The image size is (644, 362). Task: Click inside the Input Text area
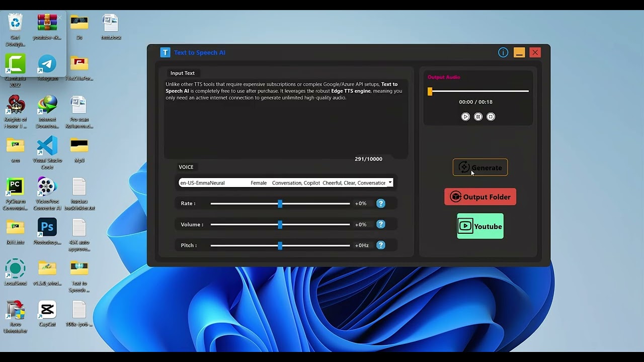pyautogui.click(x=286, y=118)
